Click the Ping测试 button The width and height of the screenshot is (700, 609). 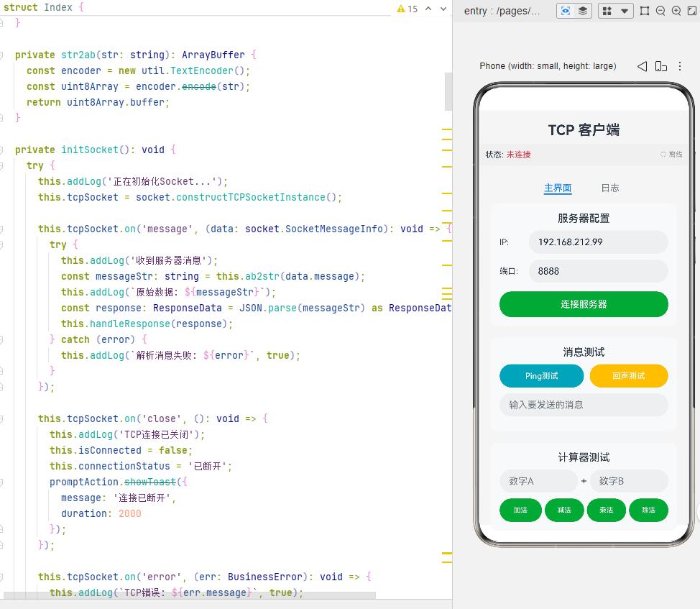pyautogui.click(x=541, y=375)
